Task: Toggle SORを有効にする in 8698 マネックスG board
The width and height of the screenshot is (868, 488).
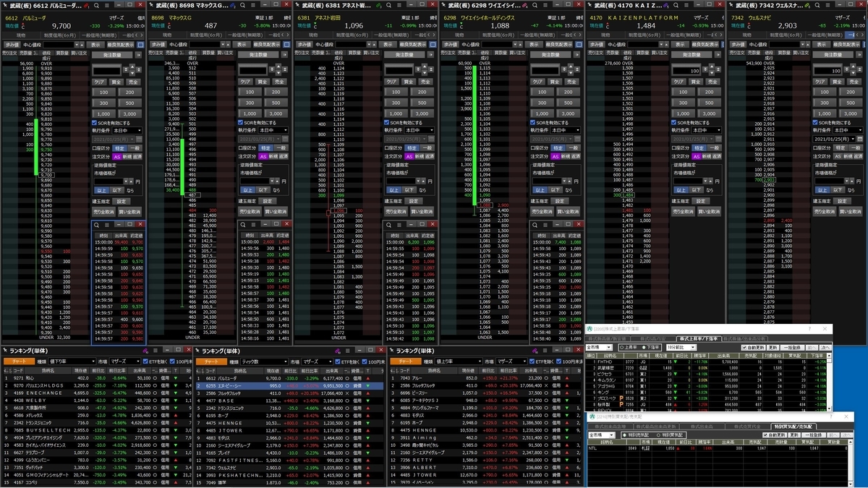Action: click(240, 123)
